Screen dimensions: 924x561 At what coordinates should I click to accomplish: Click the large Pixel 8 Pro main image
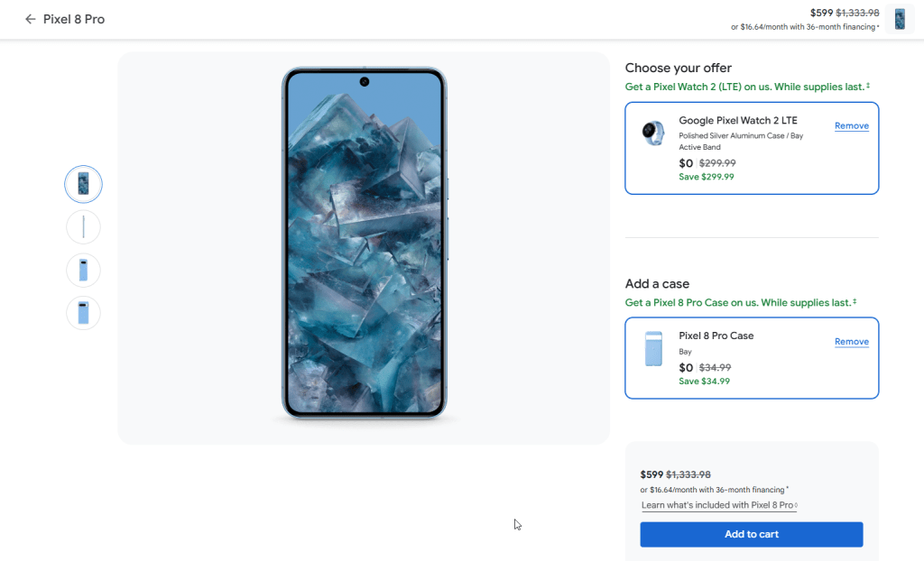[364, 244]
